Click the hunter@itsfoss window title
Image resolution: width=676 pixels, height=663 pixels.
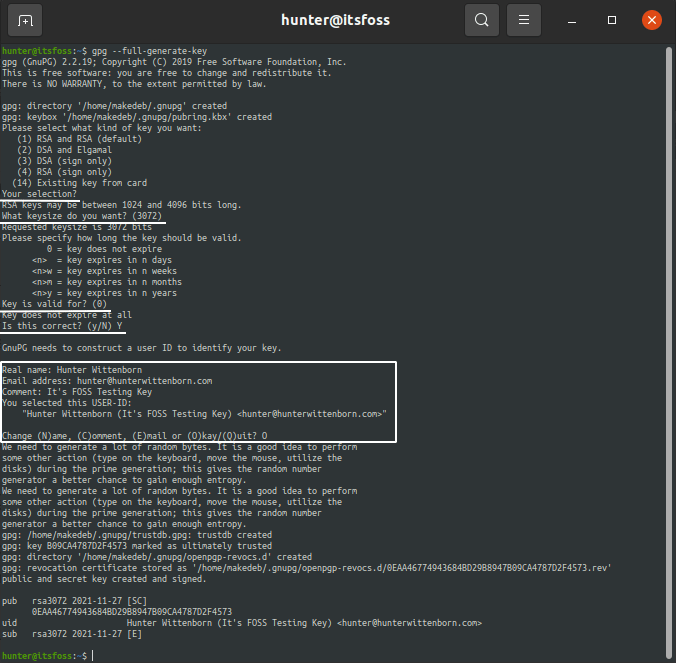(x=335, y=20)
